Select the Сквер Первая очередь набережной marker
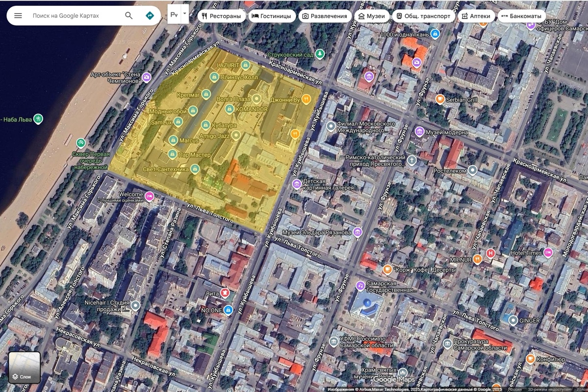 81,143
